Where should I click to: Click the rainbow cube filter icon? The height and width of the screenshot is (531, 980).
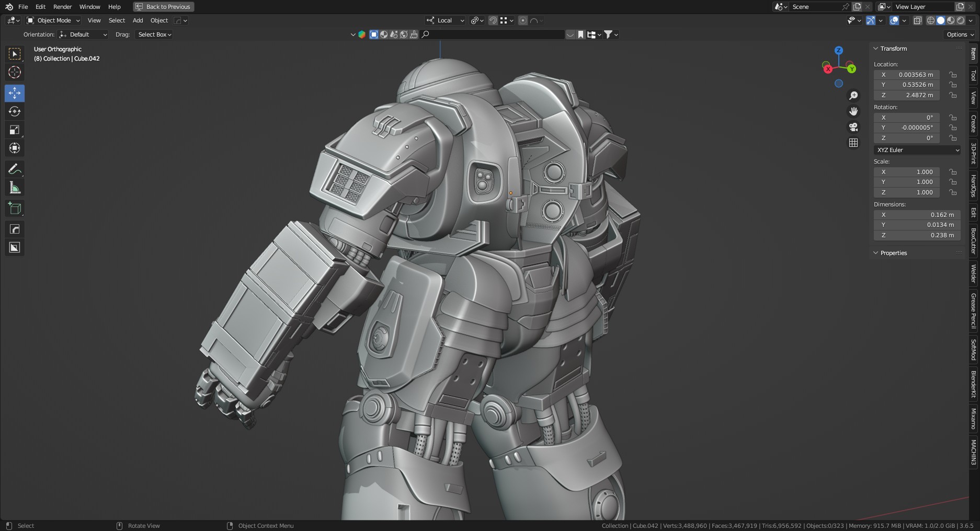[x=361, y=34]
